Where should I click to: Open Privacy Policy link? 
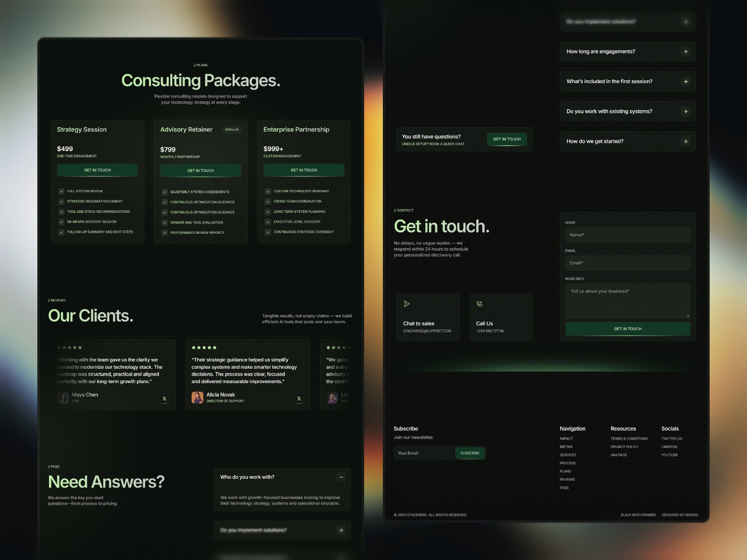point(625,447)
